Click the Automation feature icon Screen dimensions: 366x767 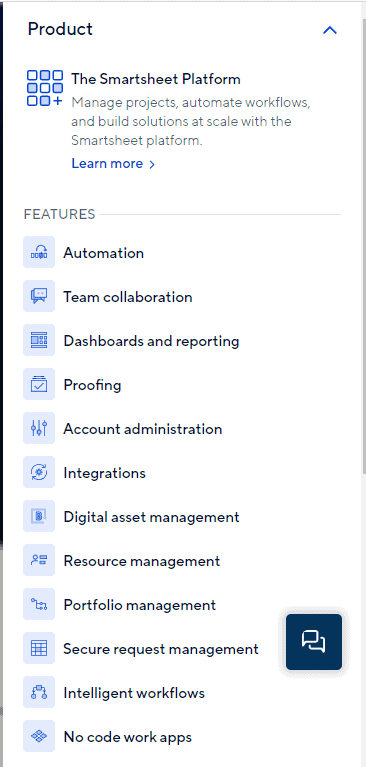(39, 252)
